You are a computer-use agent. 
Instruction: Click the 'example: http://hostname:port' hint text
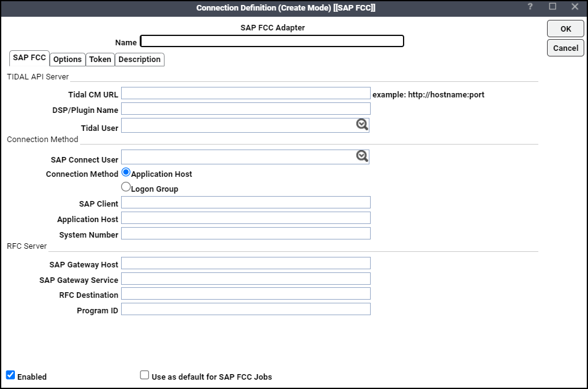pyautogui.click(x=428, y=95)
